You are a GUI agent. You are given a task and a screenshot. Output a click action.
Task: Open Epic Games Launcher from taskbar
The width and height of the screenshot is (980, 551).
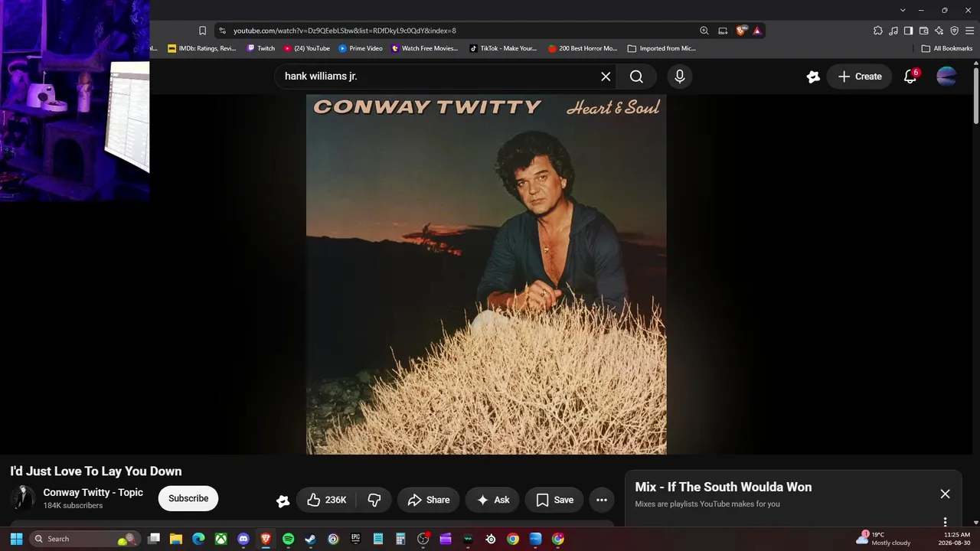point(355,539)
